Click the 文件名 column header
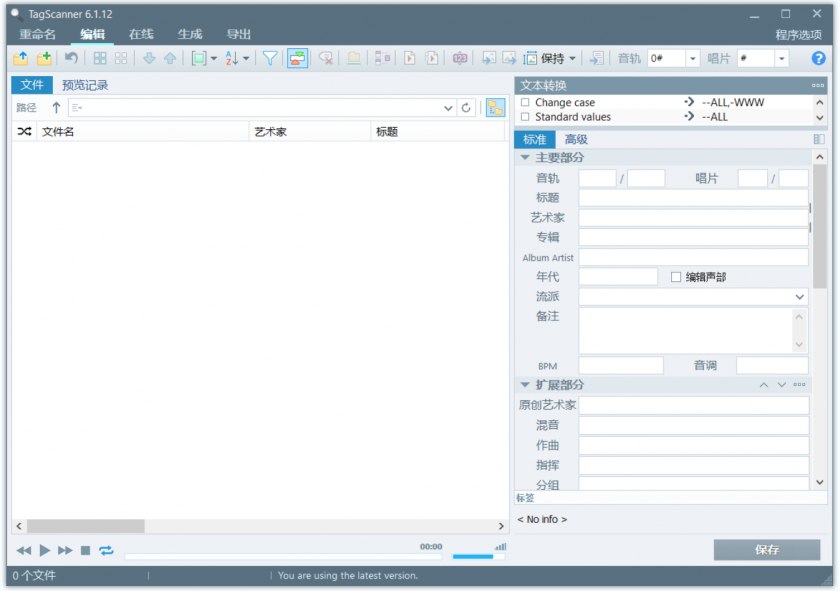Image resolution: width=840 pixels, height=591 pixels. [x=142, y=131]
